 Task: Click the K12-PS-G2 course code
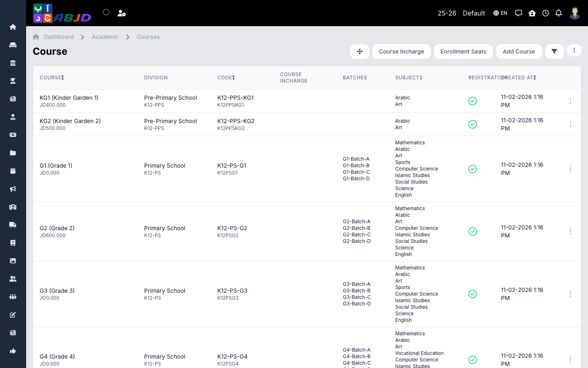pyautogui.click(x=232, y=228)
